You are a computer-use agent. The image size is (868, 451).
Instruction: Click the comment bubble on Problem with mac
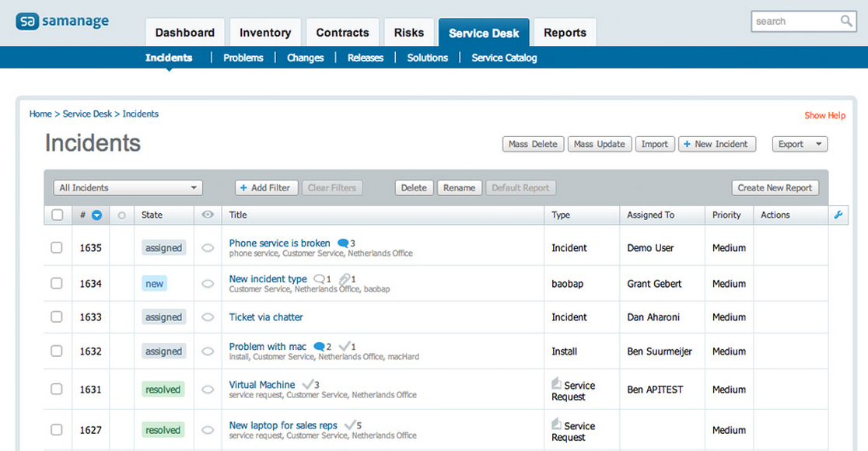tap(318, 346)
